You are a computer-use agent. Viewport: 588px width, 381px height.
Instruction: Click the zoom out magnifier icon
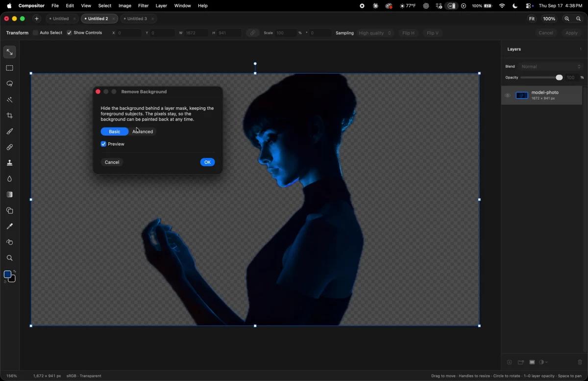(x=579, y=19)
